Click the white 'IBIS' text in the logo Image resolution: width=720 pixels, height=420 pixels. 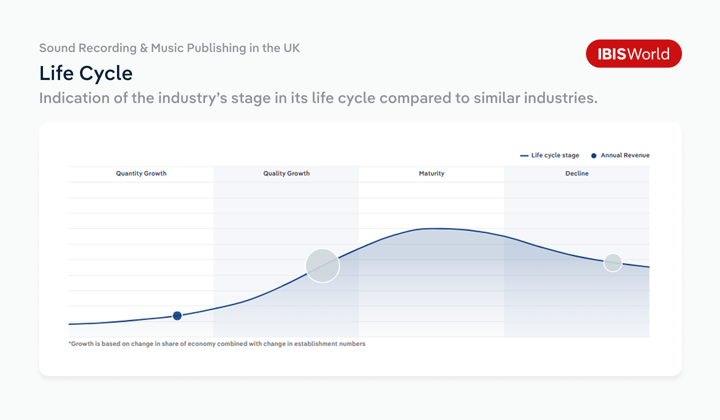612,54
